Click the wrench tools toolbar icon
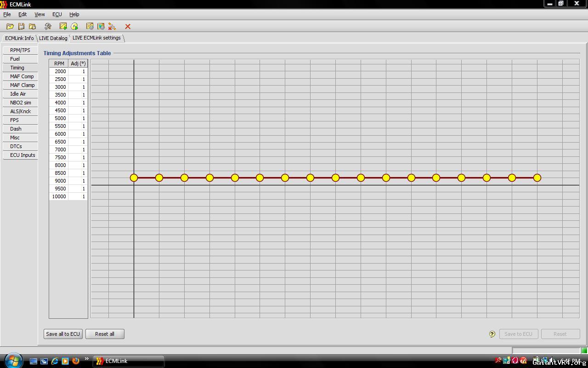Screen dimensions: 588x368 point(48,27)
